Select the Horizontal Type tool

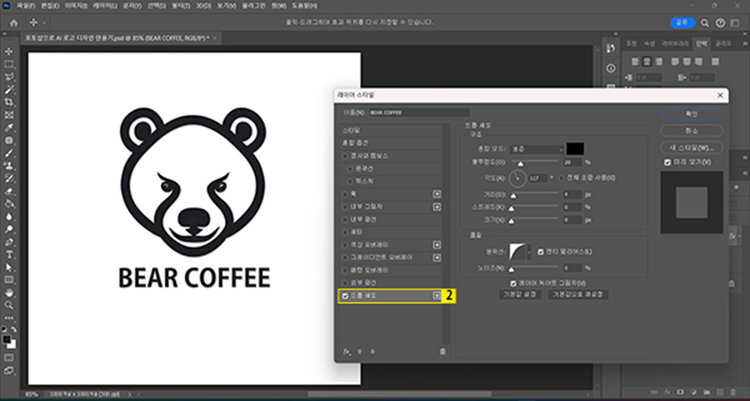pyautogui.click(x=9, y=254)
